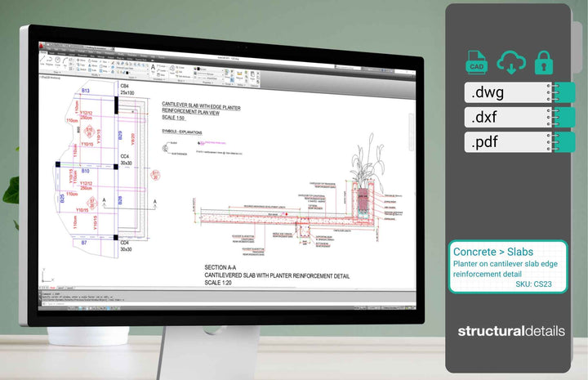The image size is (588, 380).
Task: Click the Concrete > Slabs category link
Action: tap(493, 252)
